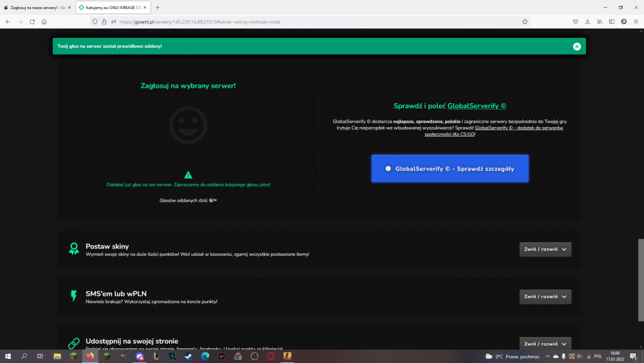The width and height of the screenshot is (644, 363).
Task: Open OBS Studio from the taskbar
Action: coord(254,357)
